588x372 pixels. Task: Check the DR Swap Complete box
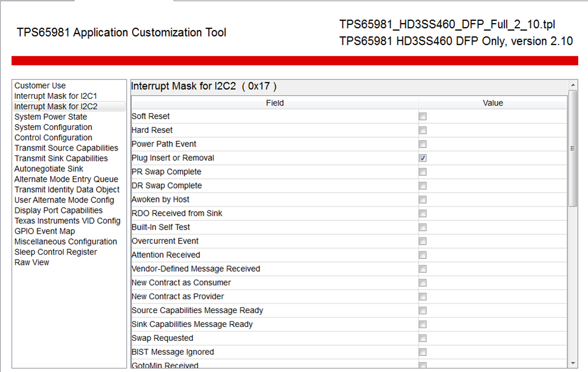point(423,186)
